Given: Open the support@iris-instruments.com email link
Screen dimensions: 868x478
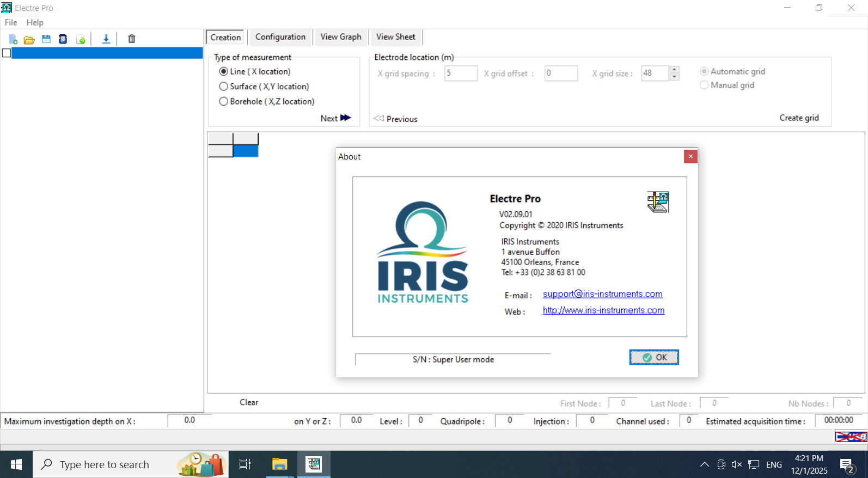Looking at the screenshot, I should [x=603, y=294].
